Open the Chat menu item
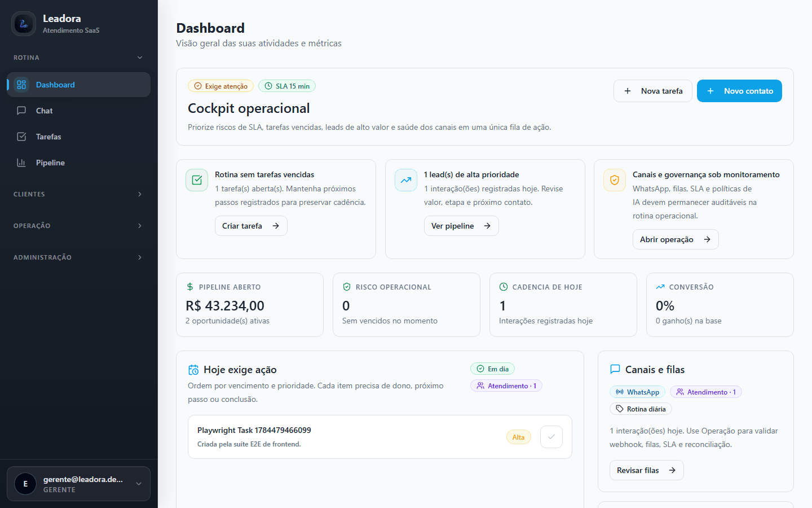 click(x=78, y=111)
